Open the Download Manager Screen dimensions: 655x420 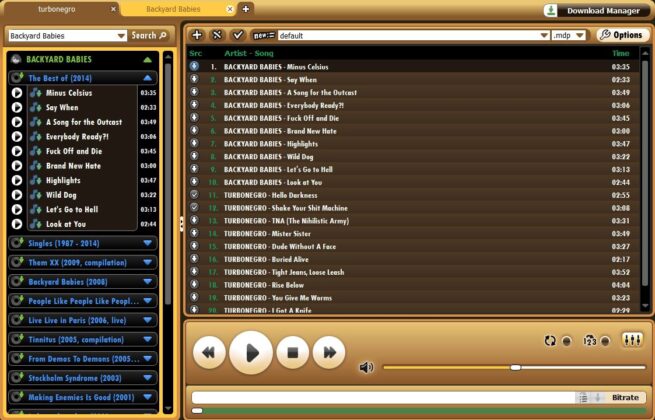[597, 10]
